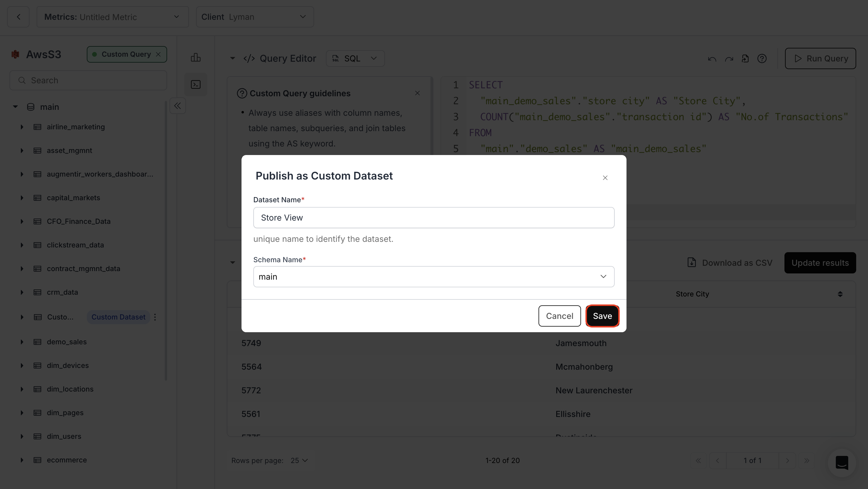This screenshot has width=868, height=489.
Task: Open the query editor help icon
Action: pos(762,58)
